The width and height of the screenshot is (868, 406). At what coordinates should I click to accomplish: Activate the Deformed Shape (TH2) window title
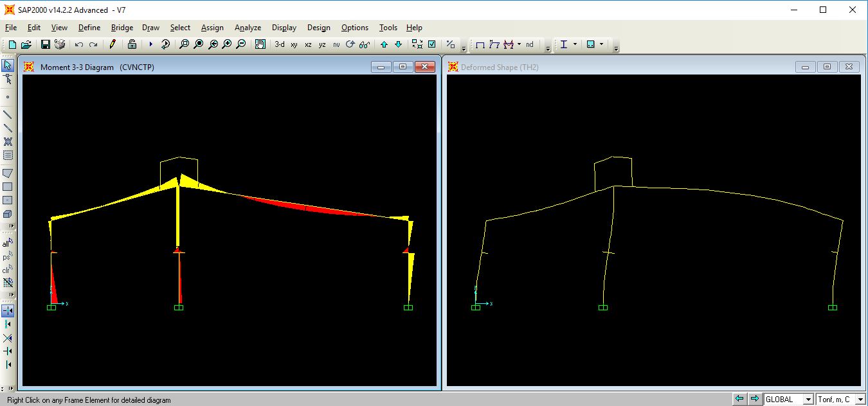pos(500,67)
